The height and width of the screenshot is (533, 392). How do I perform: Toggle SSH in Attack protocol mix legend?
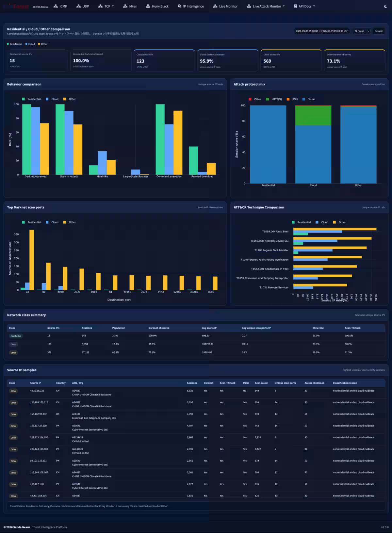tap(292, 99)
